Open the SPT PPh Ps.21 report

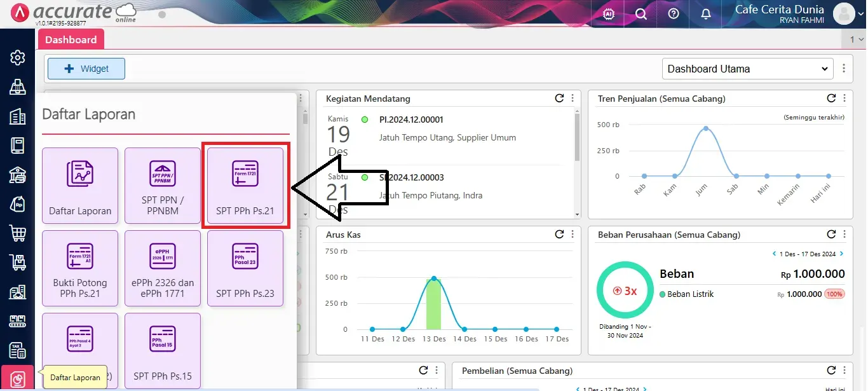245,186
